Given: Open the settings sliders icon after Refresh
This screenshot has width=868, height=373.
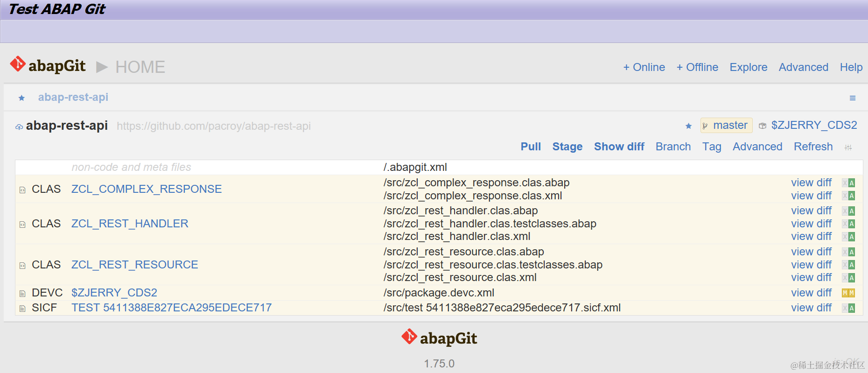Looking at the screenshot, I should coord(848,148).
